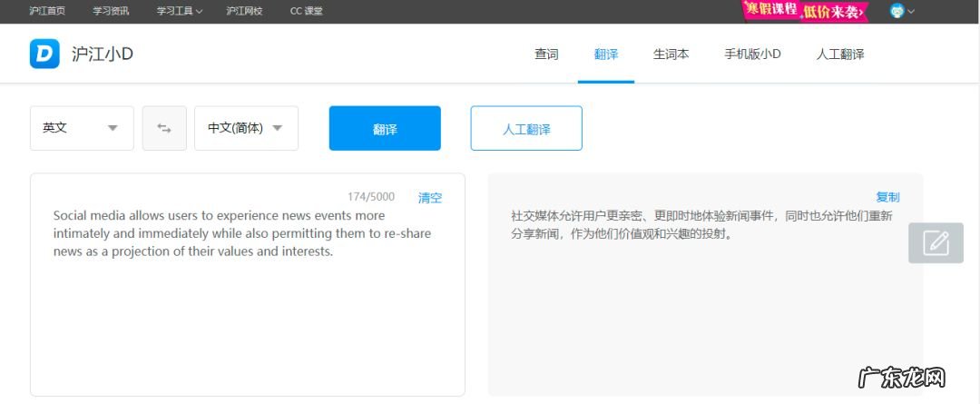
Task: Open the 生词本 tab
Action: point(671,54)
